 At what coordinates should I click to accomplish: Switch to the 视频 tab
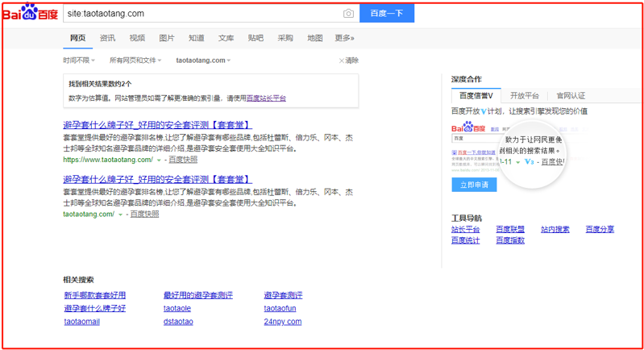click(137, 38)
